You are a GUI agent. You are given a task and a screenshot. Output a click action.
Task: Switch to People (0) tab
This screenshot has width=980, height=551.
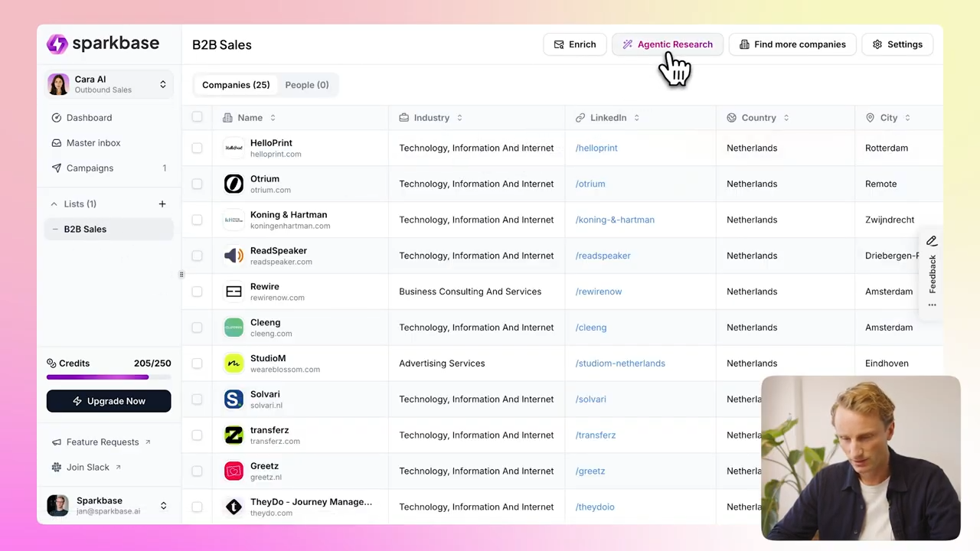click(x=307, y=85)
